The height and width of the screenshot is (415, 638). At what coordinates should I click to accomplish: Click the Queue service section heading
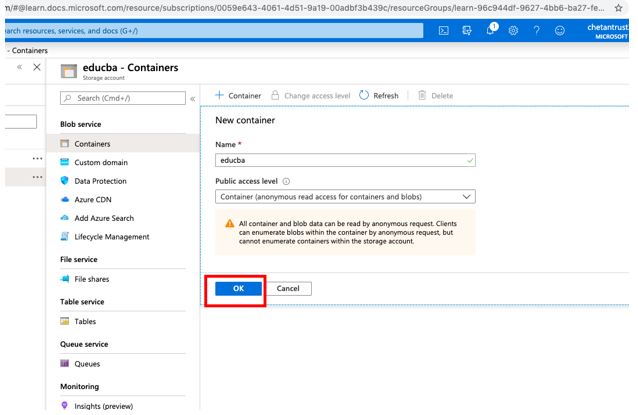tap(84, 344)
